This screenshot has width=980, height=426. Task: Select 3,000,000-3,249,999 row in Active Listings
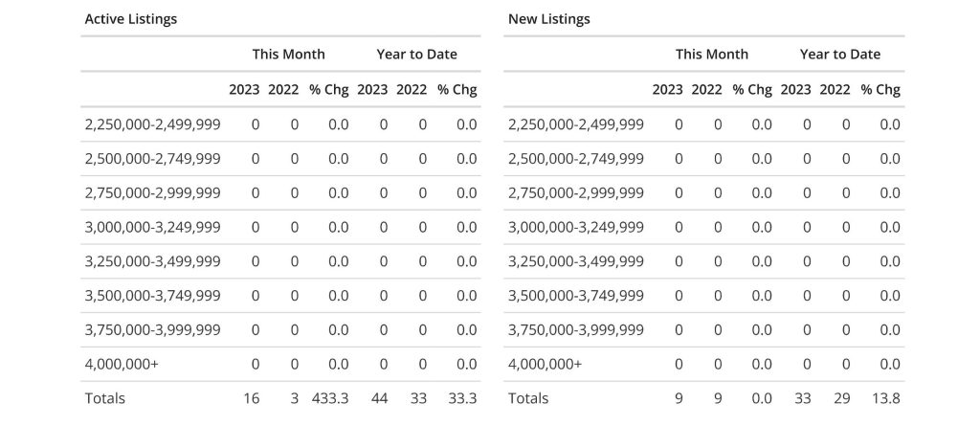(153, 227)
